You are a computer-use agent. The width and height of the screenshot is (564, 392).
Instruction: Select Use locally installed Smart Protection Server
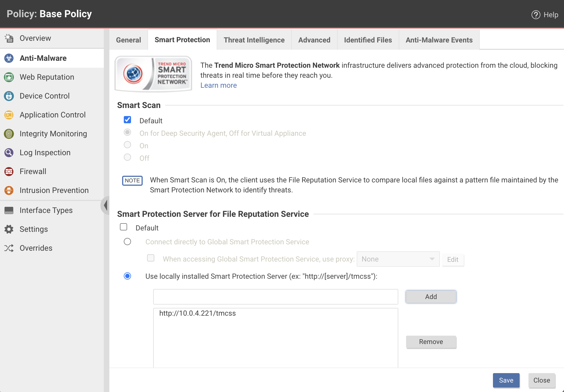click(127, 276)
